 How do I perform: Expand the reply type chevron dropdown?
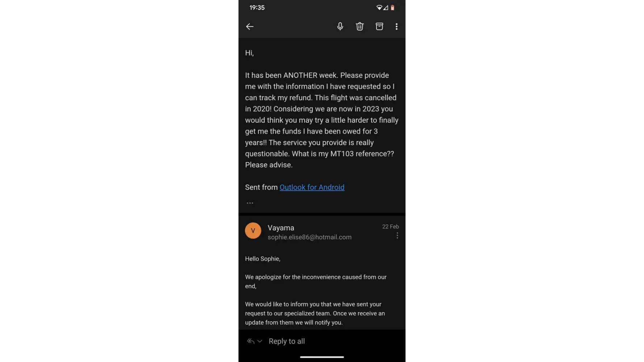(x=260, y=341)
